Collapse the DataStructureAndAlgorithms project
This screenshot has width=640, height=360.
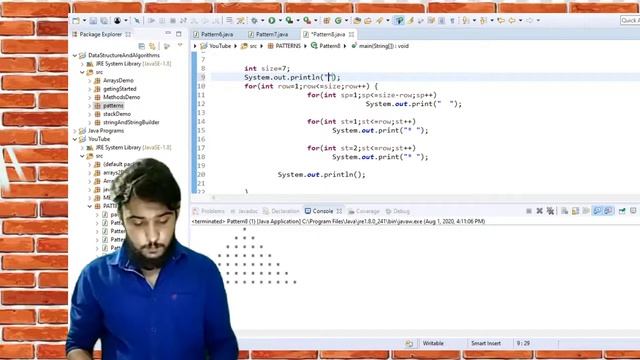pyautogui.click(x=75, y=55)
